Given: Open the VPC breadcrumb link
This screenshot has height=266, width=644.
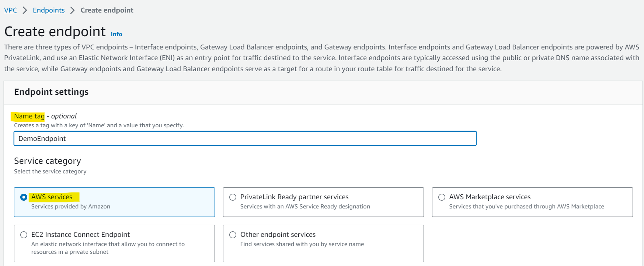Looking at the screenshot, I should point(10,10).
